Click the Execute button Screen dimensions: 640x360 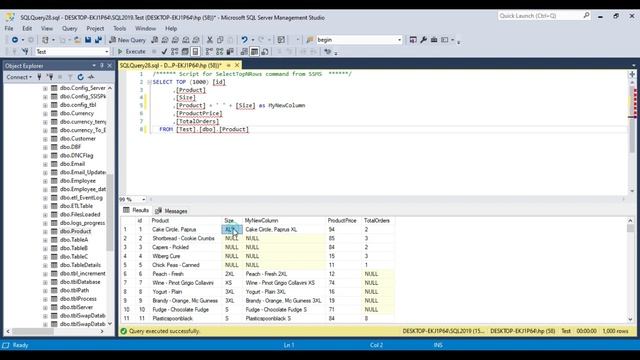pos(131,51)
